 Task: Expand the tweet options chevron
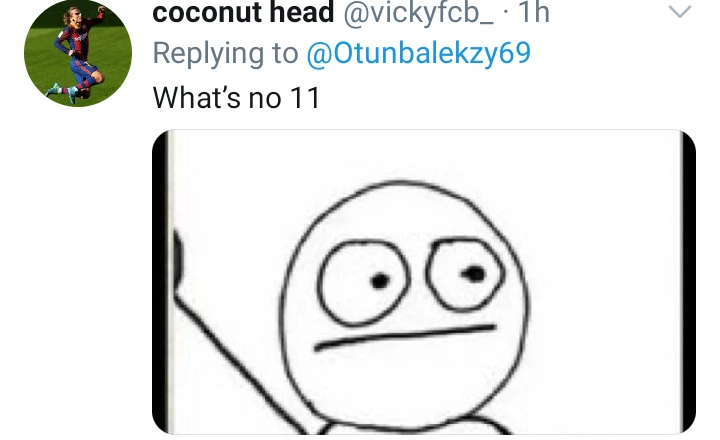(680, 11)
